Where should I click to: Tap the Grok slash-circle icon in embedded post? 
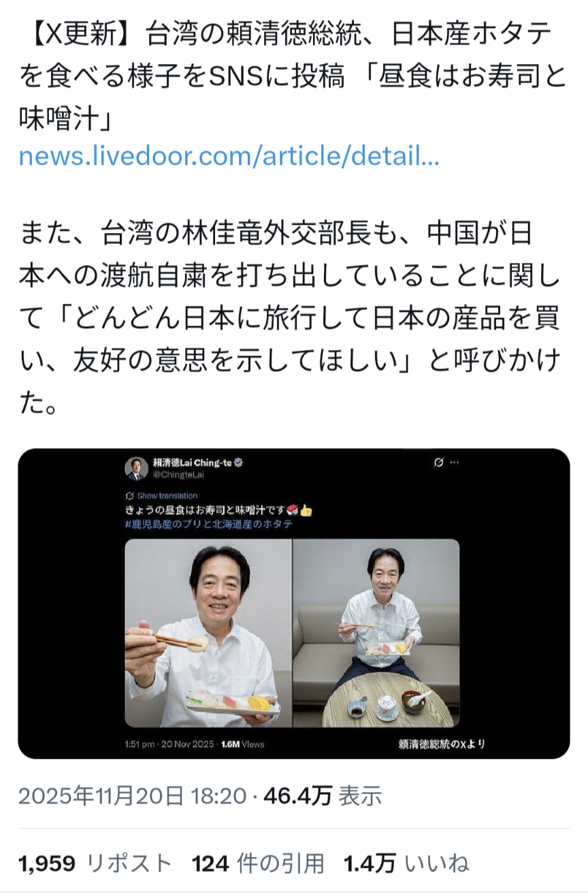pyautogui.click(x=439, y=463)
